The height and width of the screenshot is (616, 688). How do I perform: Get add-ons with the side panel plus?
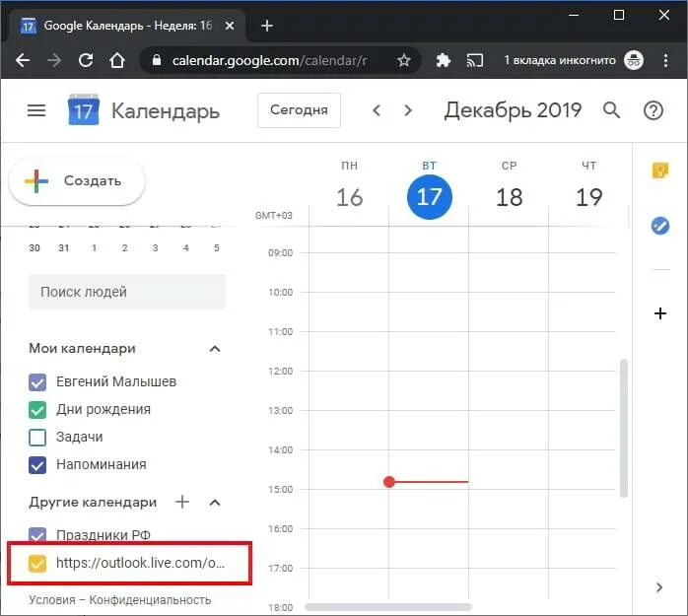coord(660,313)
